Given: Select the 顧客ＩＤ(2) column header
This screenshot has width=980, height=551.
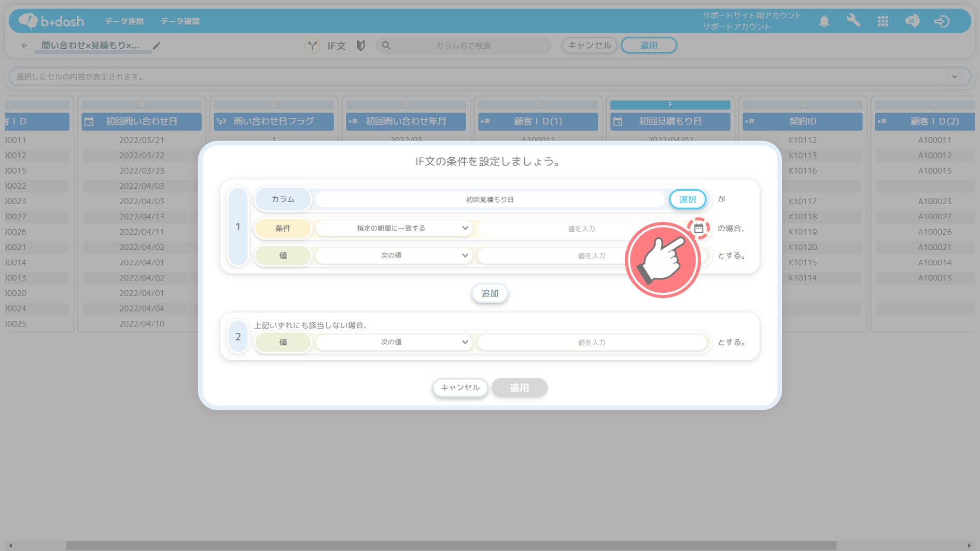Looking at the screenshot, I should [925, 121].
